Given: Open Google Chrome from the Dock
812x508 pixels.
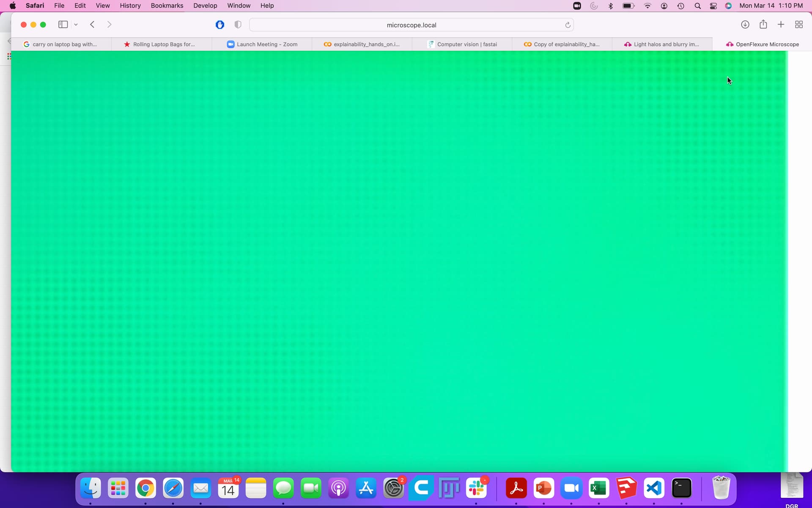Looking at the screenshot, I should tap(145, 489).
